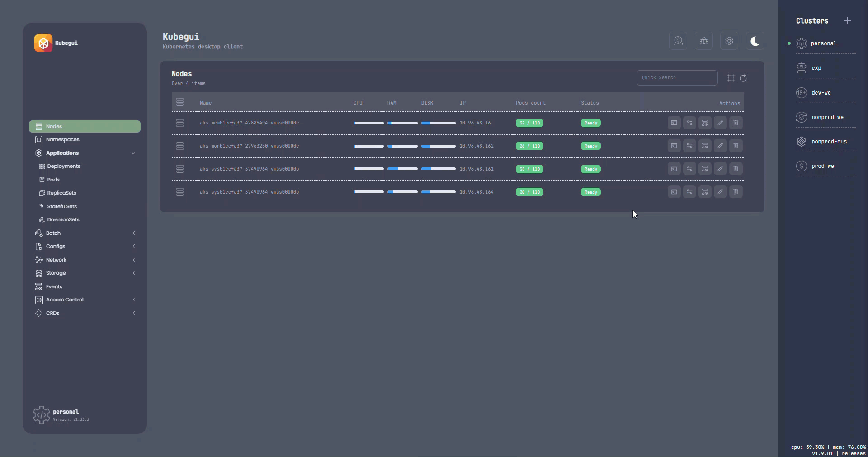Open a shell on node aks-mem01cefa37-42885494-vmss00000c
This screenshot has height=457, width=868.
coord(674,123)
